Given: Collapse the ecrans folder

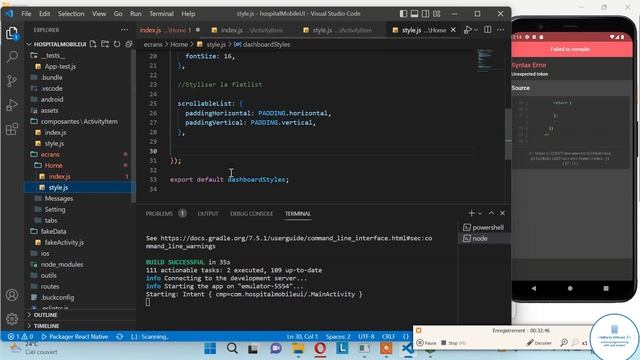Looking at the screenshot, I should coord(50,154).
